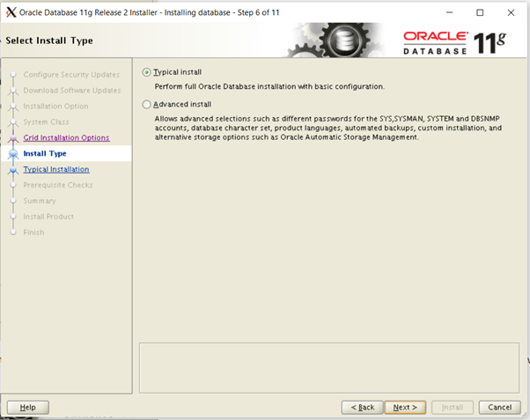Click the empty message area at bottom
Viewport: 530px width, 420px height.
tap(329, 366)
